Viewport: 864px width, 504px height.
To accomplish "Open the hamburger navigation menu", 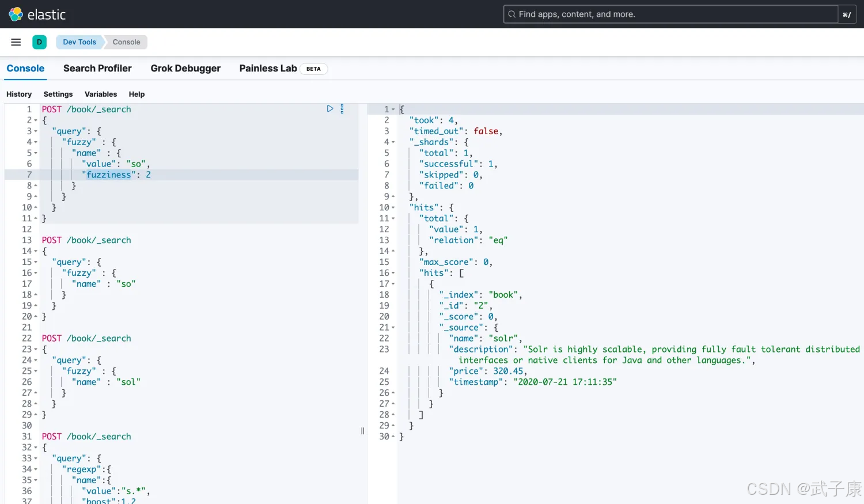I will click(x=16, y=42).
